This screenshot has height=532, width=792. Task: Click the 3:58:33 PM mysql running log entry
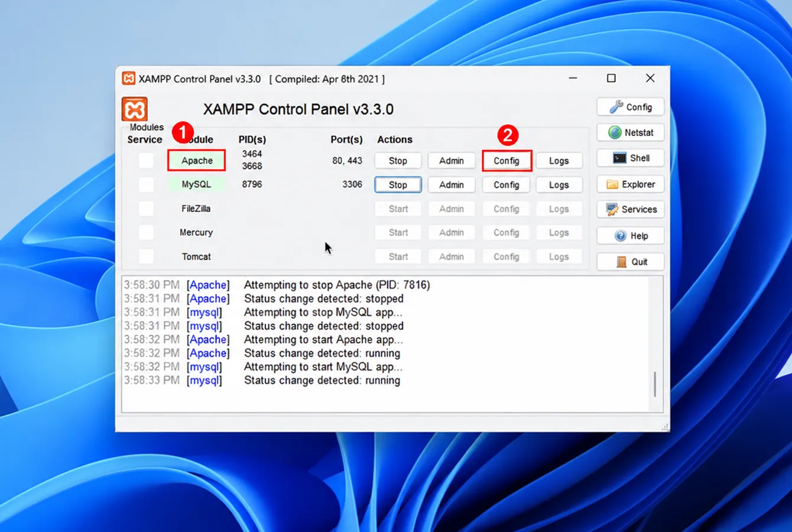(262, 380)
